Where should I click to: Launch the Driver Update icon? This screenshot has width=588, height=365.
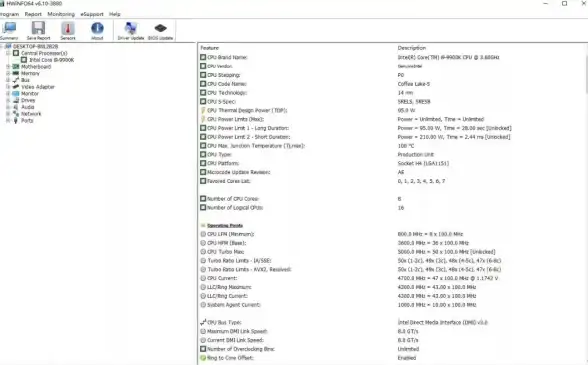coord(130,29)
